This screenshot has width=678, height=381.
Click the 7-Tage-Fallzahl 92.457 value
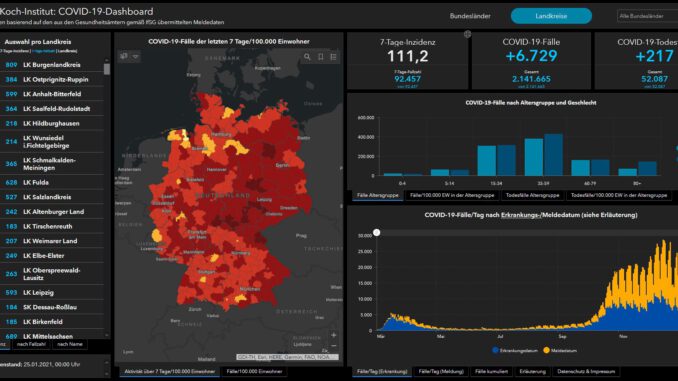coord(407,79)
